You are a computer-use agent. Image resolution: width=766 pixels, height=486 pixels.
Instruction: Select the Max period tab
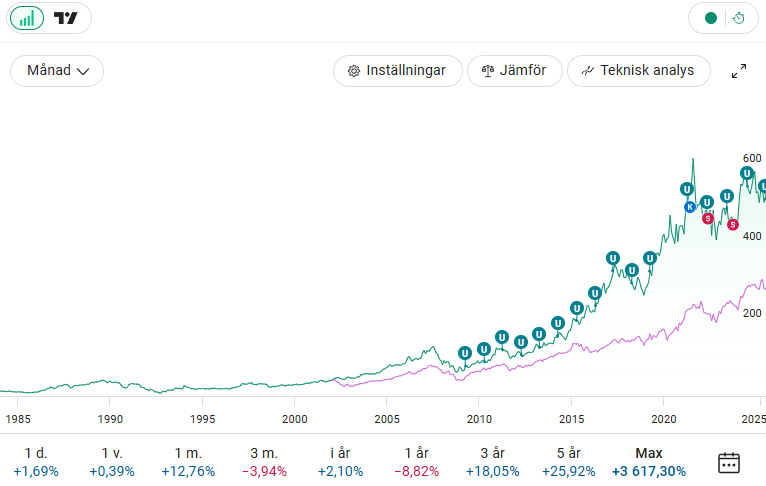(649, 462)
